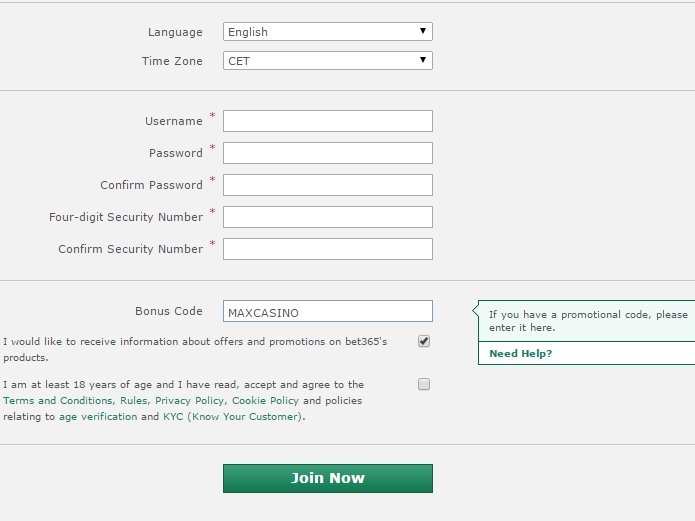Viewport: 695px width, 521px height.
Task: Open the Rules link
Action: click(134, 401)
